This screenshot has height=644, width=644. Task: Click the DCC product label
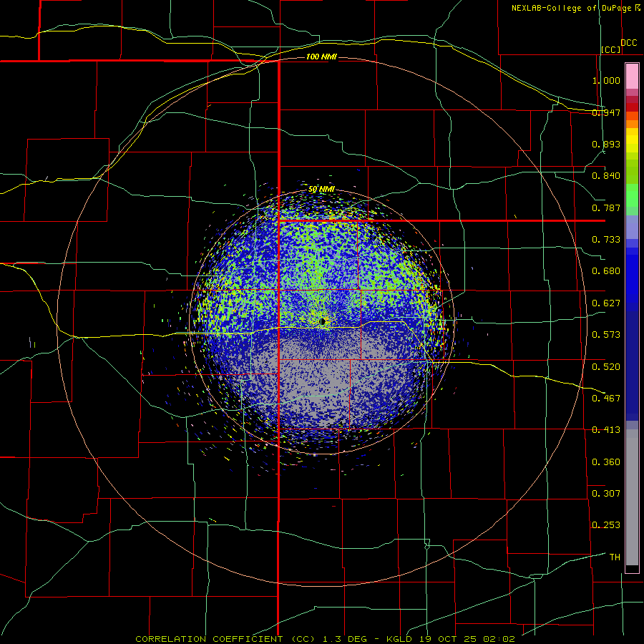[628, 43]
